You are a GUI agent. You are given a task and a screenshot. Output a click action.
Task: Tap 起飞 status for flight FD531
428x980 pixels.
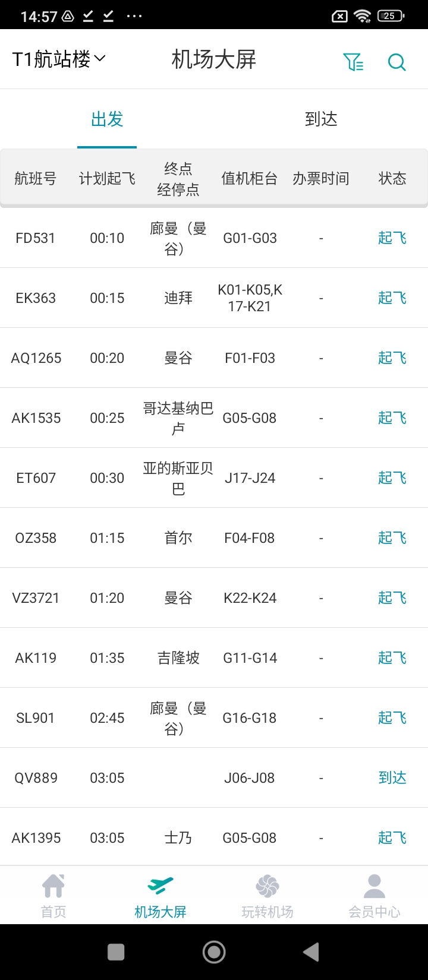pyautogui.click(x=392, y=238)
